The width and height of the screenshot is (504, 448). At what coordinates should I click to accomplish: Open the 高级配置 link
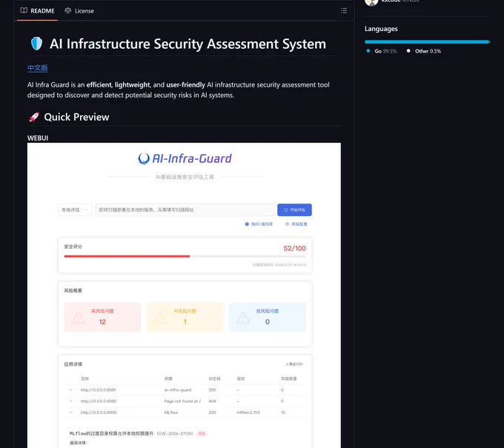296,224
